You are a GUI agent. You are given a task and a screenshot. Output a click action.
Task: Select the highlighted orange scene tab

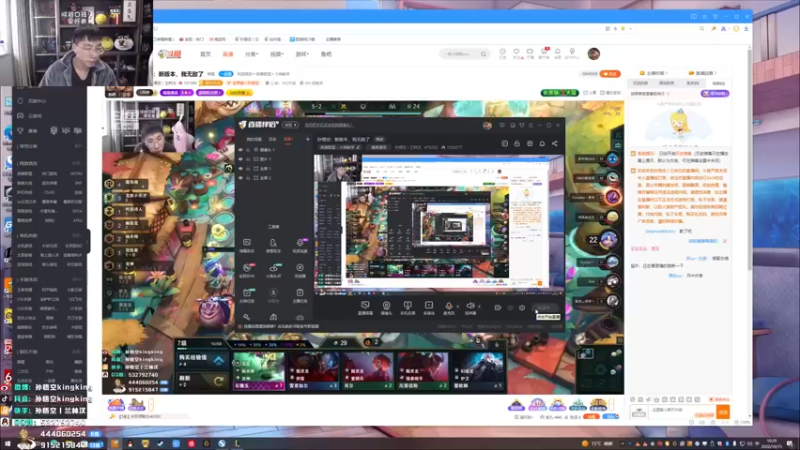(288, 139)
